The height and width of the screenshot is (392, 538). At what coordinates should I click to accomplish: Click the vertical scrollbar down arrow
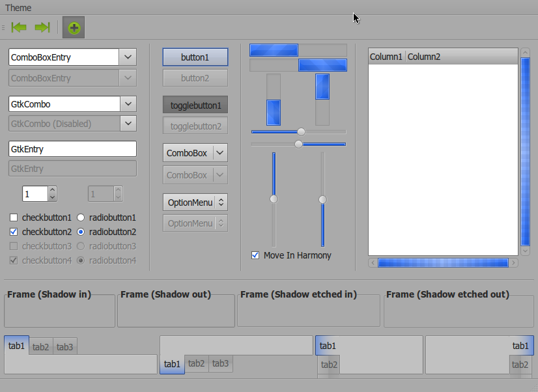coord(525,251)
